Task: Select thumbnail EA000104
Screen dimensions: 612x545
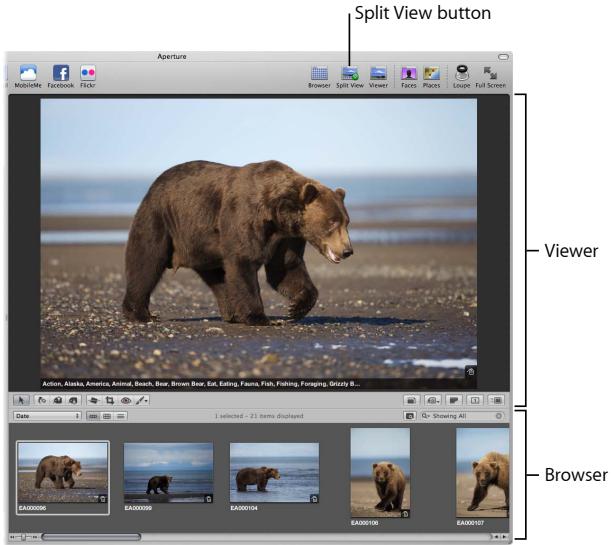Action: coord(274,473)
